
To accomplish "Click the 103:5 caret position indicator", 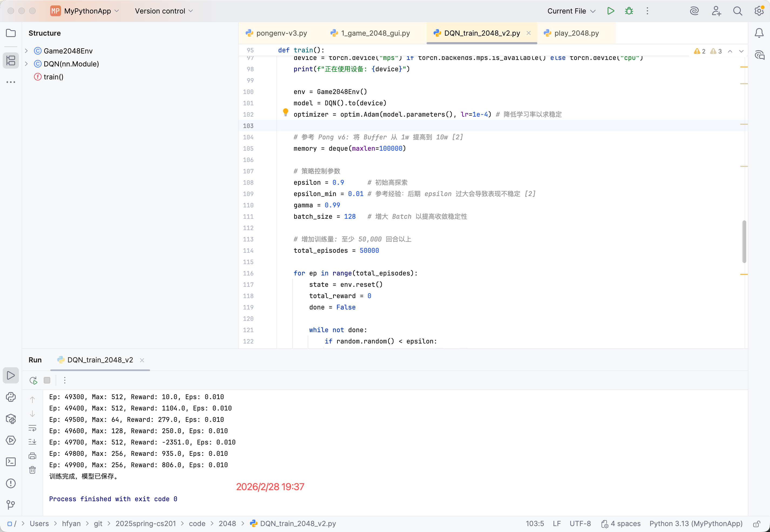I will [535, 524].
